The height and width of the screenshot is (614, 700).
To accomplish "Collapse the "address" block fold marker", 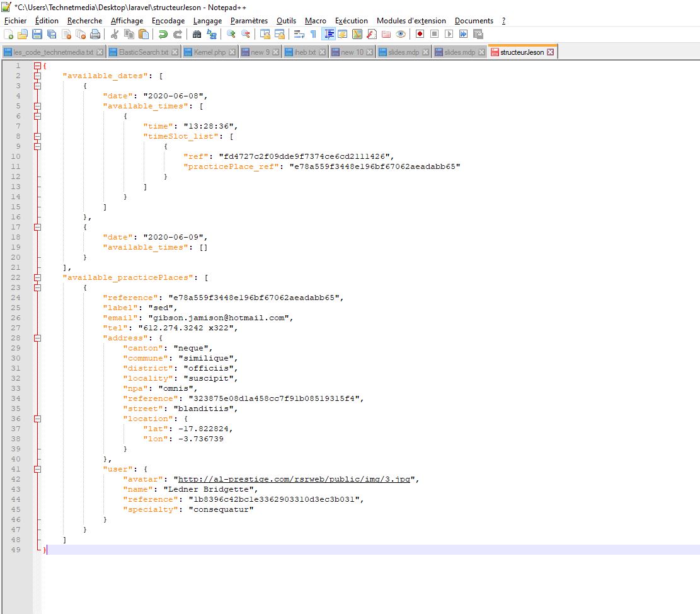I will [x=37, y=338].
